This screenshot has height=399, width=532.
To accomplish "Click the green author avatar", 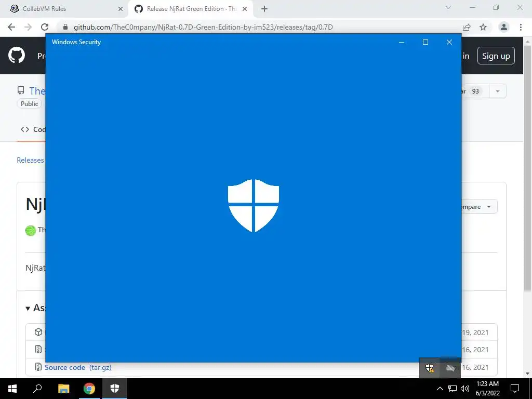I will pos(31,230).
